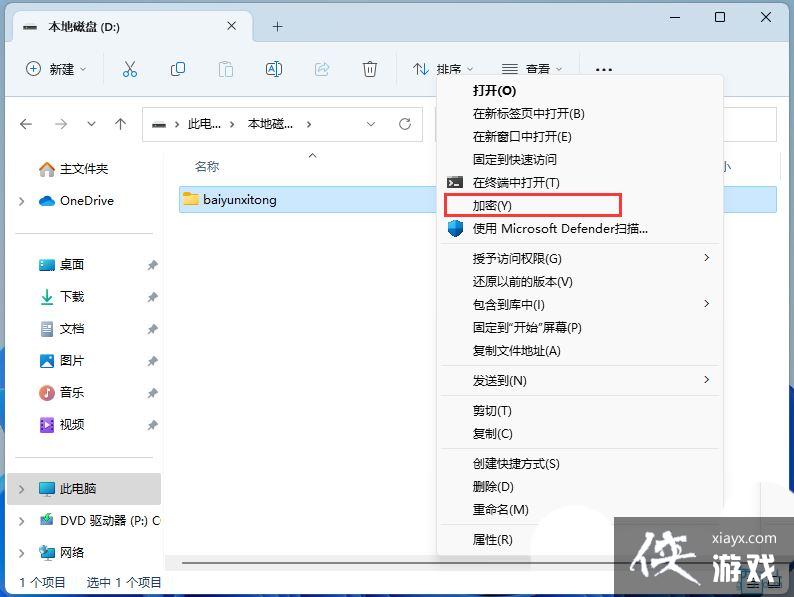Unpin 图片 using its pin icon
The image size is (794, 597).
152,361
